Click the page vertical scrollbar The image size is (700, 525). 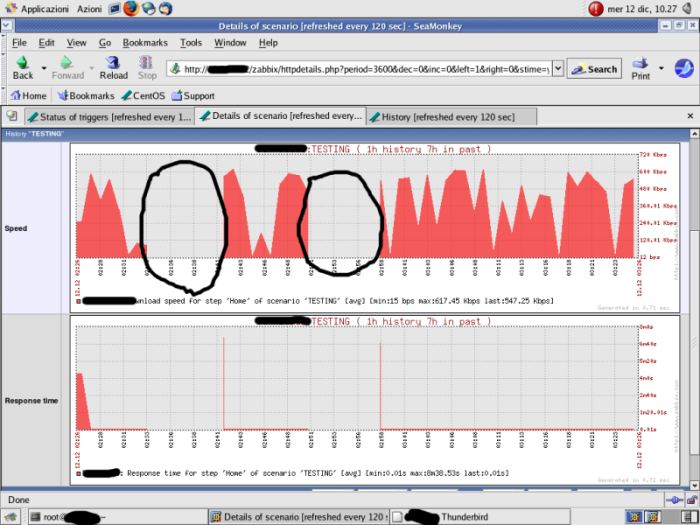click(694, 309)
